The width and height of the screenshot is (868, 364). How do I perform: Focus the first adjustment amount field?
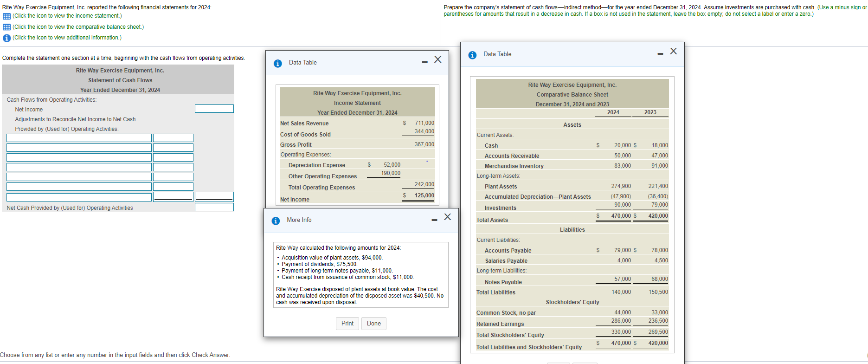point(173,138)
